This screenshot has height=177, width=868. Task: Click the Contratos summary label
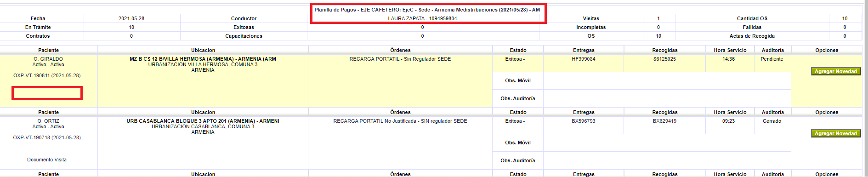(38, 36)
